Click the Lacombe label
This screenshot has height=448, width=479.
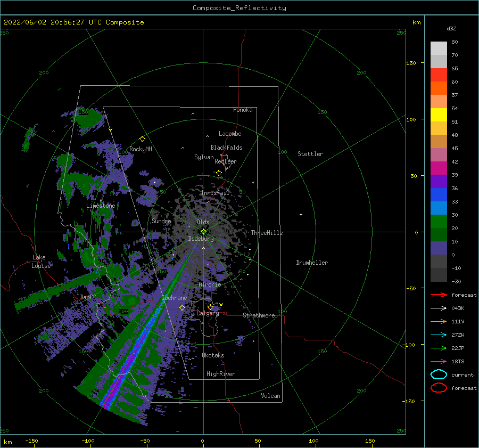pos(230,134)
